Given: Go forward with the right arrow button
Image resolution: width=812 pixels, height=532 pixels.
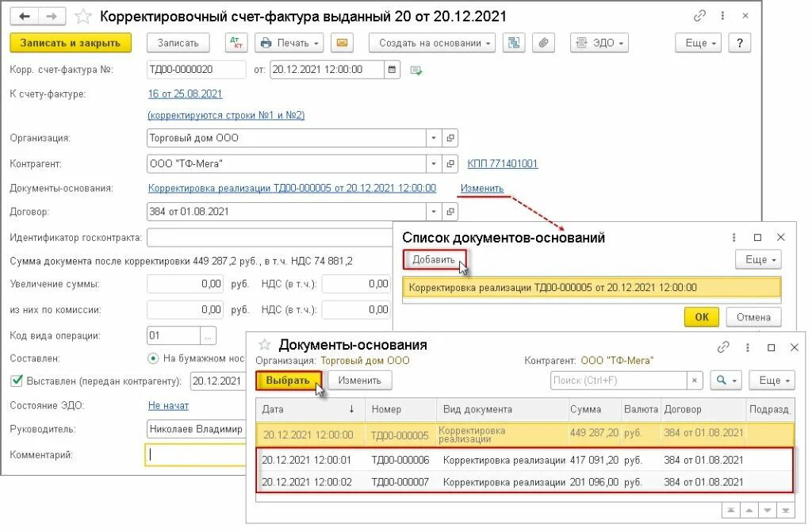Looking at the screenshot, I should click(x=52, y=16).
